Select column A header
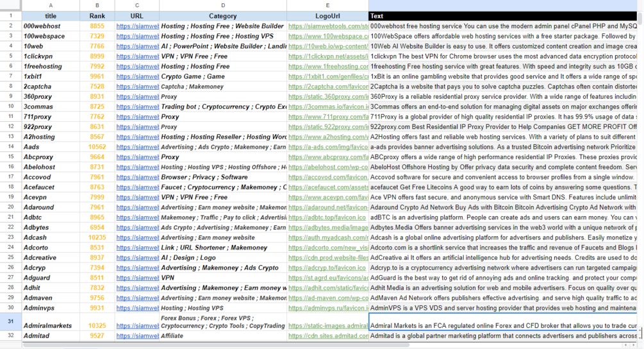Viewport: 644px width, 349px height. [51, 5]
